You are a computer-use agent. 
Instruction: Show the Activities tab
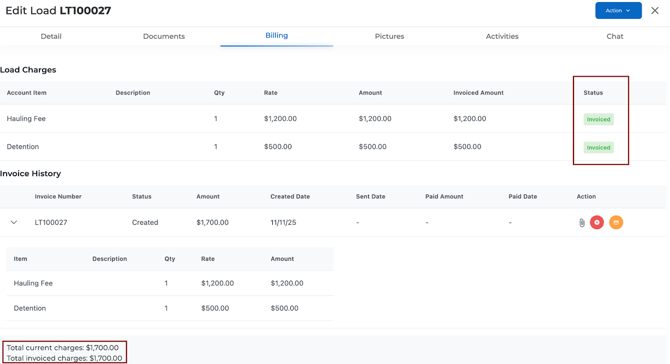(502, 36)
